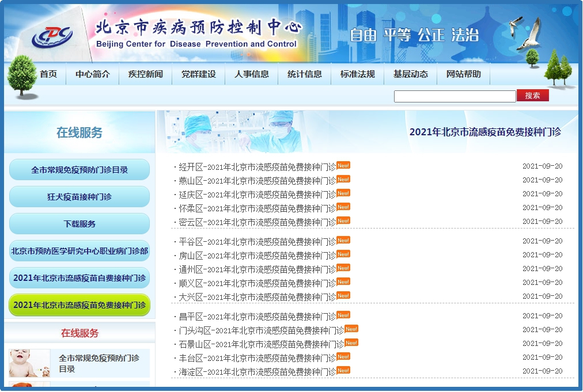Click the New badge beside 平谷区 entry

pyautogui.click(x=343, y=240)
